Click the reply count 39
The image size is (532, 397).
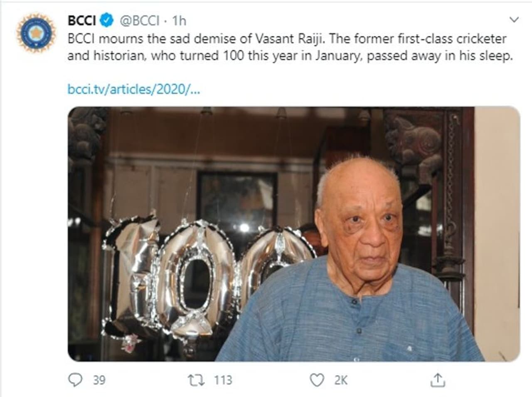tap(99, 380)
